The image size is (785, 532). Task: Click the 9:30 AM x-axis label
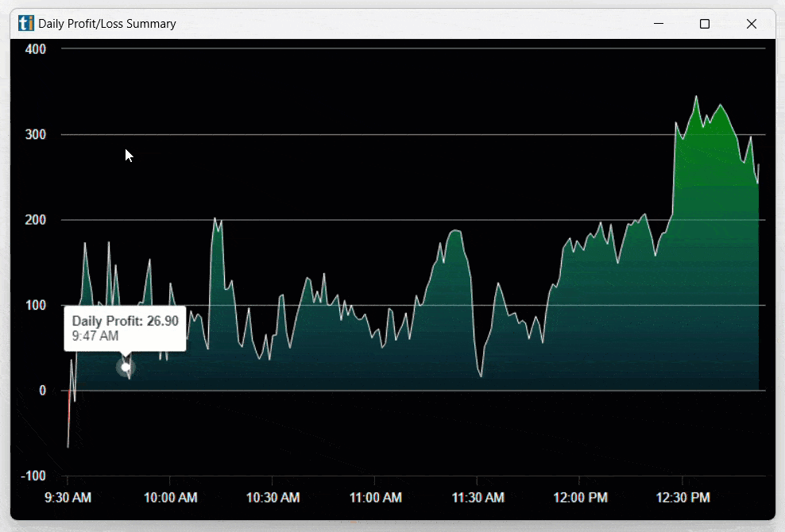pyautogui.click(x=68, y=498)
